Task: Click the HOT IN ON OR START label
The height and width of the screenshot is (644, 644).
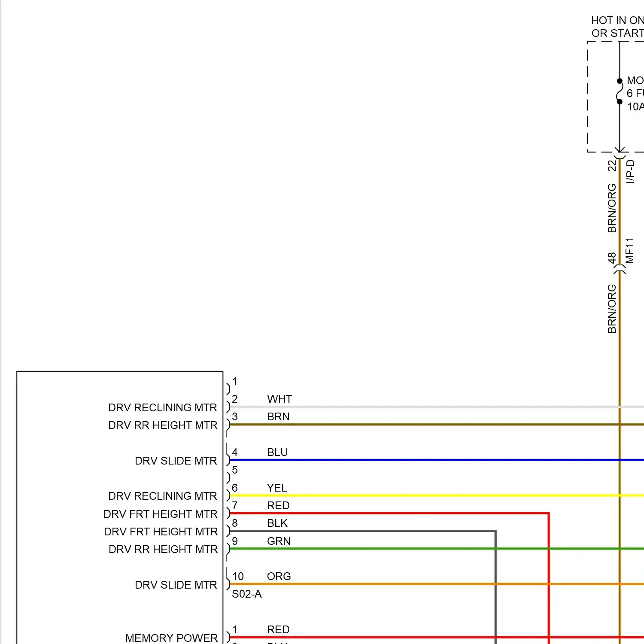Action: 617,27
